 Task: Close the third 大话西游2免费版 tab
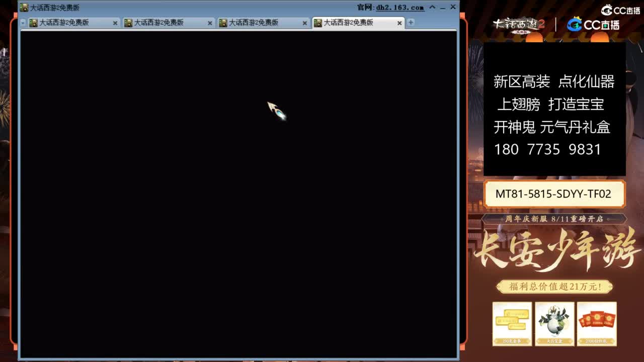[305, 23]
